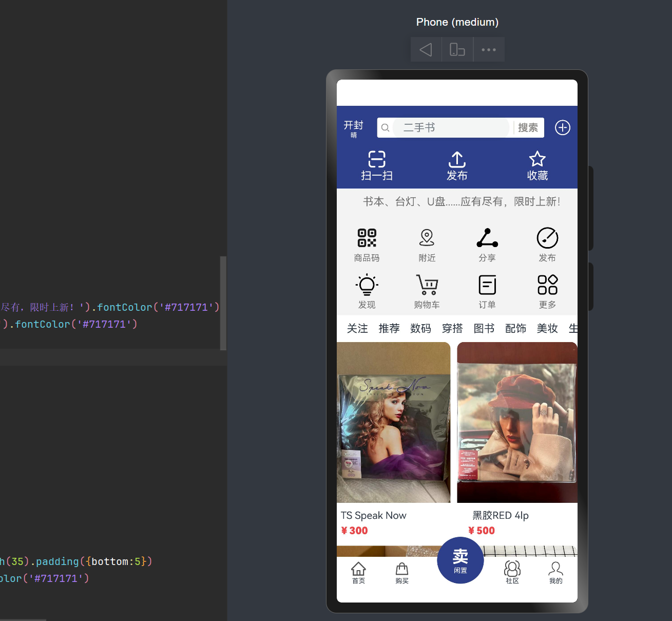Click the Phone (medium) device label
Screen dimensions: 672x621
(457, 22)
